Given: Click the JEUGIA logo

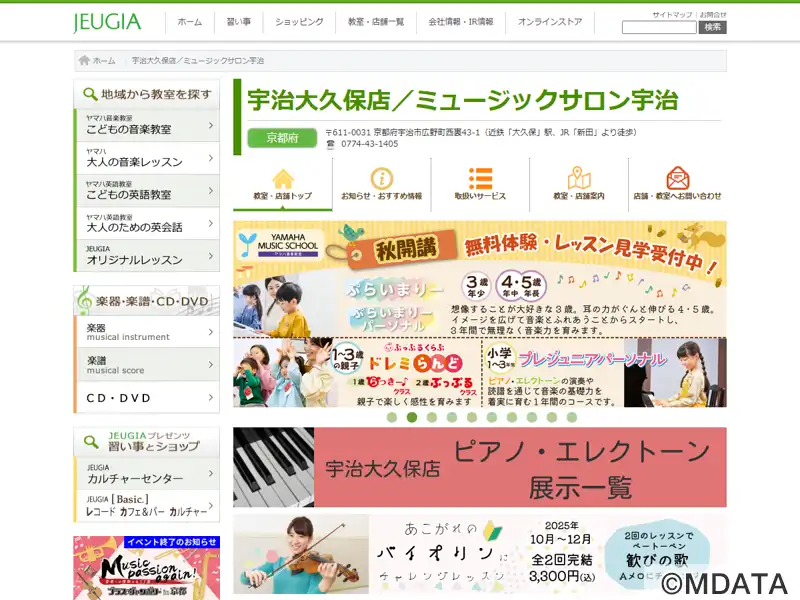Looking at the screenshot, I should tap(107, 22).
